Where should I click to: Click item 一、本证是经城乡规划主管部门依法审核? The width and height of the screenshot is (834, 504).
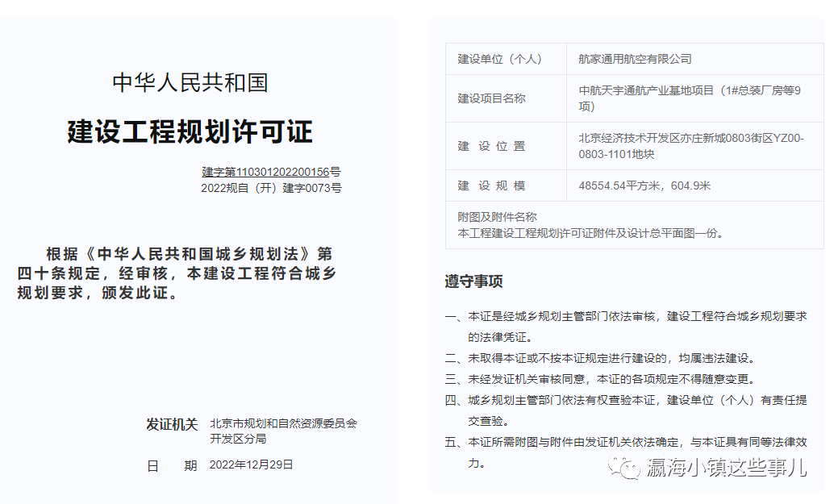pos(626,327)
